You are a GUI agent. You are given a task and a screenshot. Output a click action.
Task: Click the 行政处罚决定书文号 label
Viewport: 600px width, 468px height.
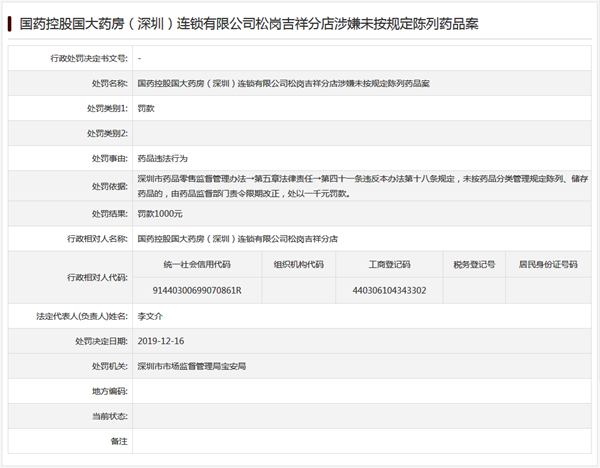click(x=89, y=60)
